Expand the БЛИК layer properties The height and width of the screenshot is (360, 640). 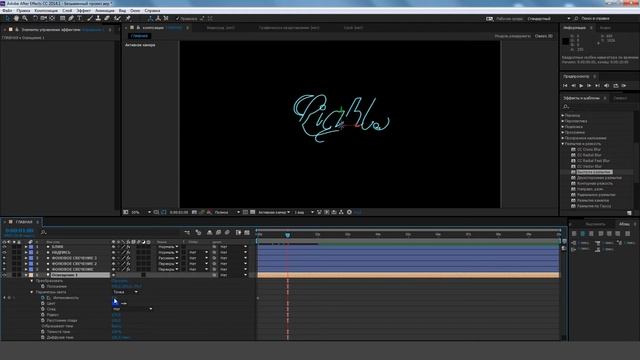pyautogui.click(x=26, y=247)
